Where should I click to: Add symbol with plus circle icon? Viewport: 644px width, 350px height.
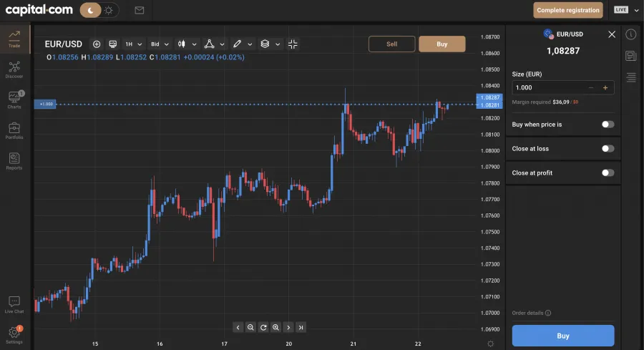click(97, 44)
